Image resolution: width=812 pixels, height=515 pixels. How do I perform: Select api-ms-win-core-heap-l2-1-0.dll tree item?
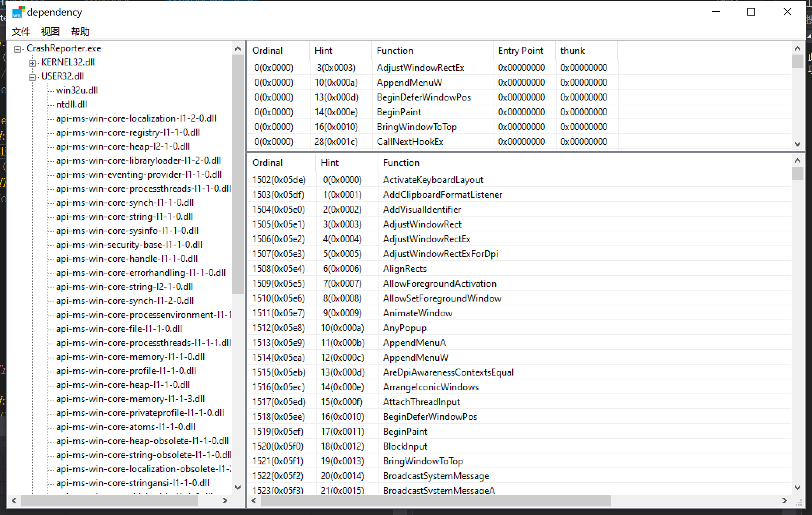pyautogui.click(x=123, y=146)
